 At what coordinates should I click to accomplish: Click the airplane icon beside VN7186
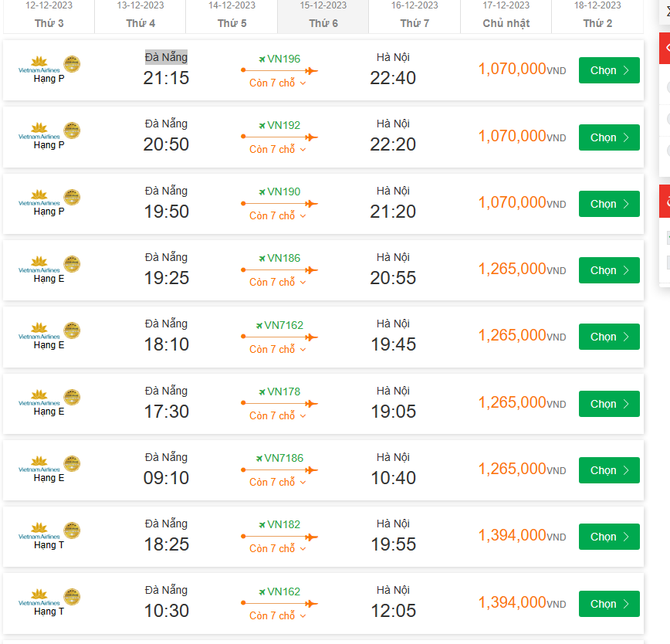point(259,458)
